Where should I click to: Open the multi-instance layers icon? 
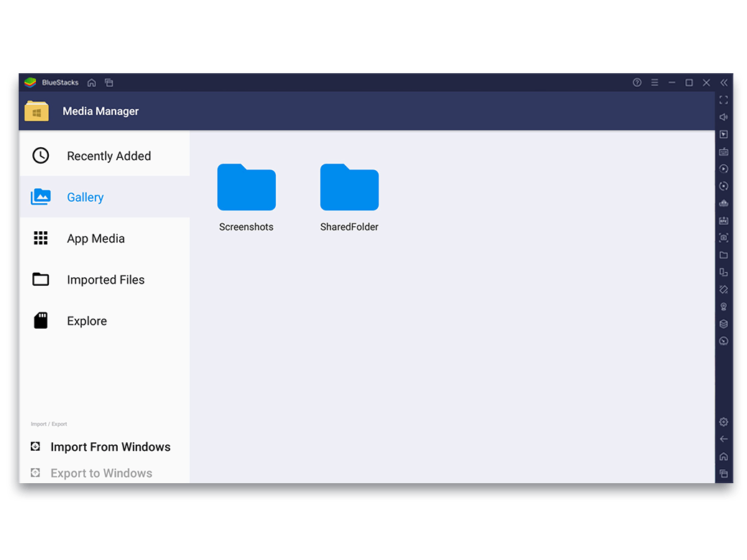(723, 324)
